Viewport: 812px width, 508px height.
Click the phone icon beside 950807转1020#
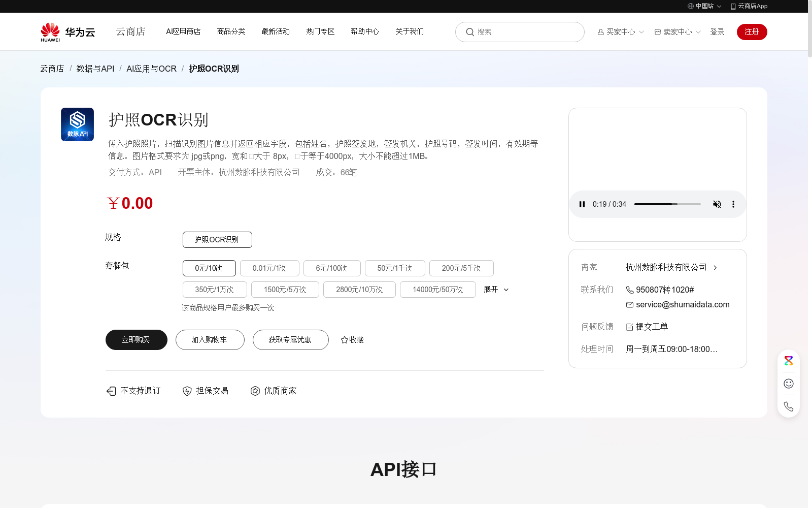point(630,290)
